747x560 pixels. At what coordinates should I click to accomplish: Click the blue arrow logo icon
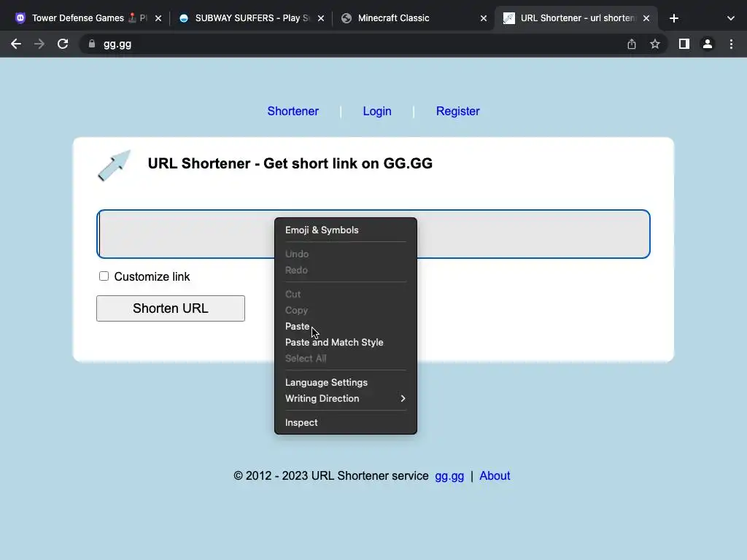[115, 166]
